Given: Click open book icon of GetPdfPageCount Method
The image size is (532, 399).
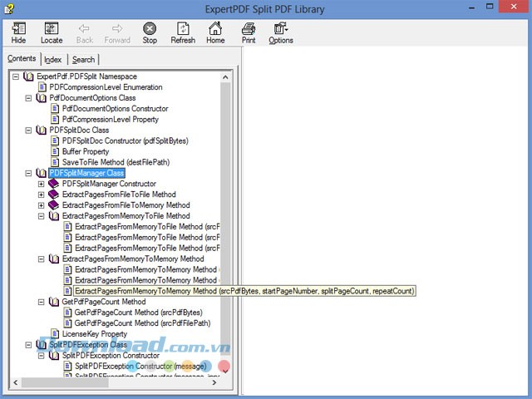Looking at the screenshot, I should pos(53,302).
